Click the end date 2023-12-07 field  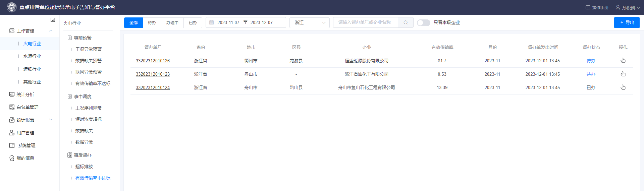click(x=262, y=22)
